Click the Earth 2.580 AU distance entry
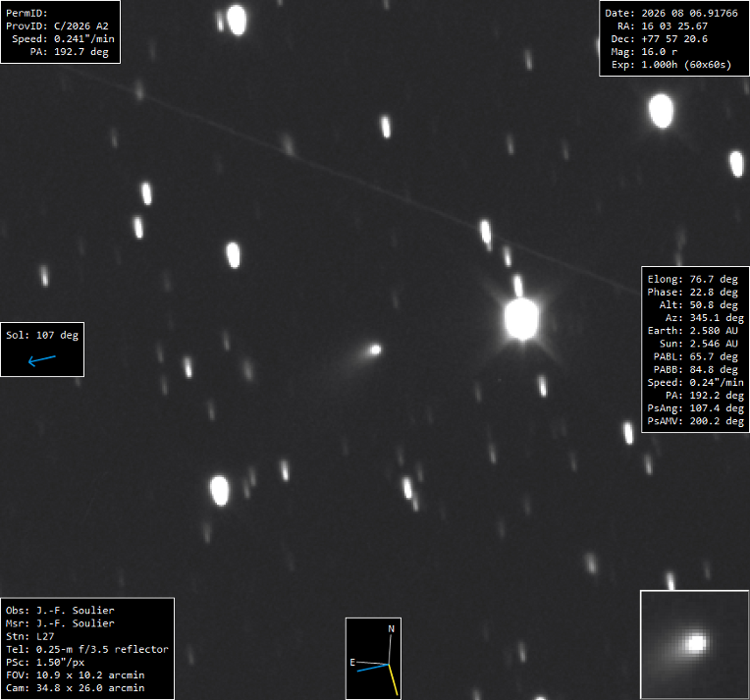This screenshot has height=700, width=750. [693, 331]
